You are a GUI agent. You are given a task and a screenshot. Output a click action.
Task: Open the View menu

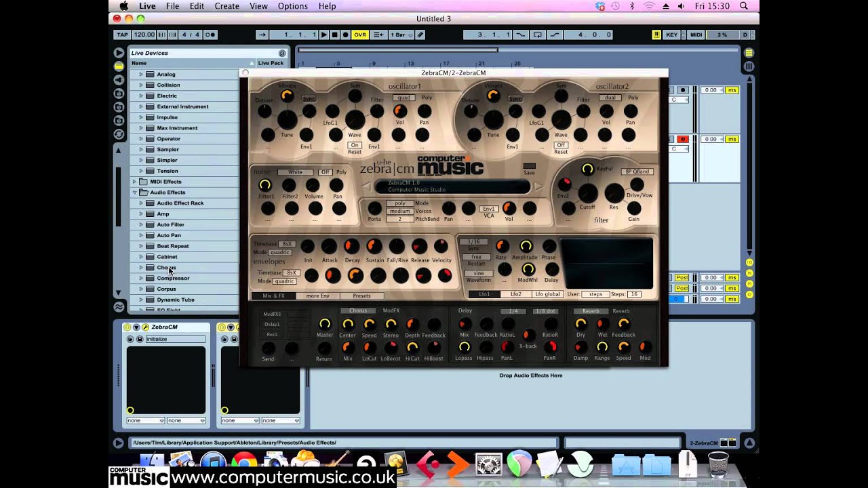258,6
